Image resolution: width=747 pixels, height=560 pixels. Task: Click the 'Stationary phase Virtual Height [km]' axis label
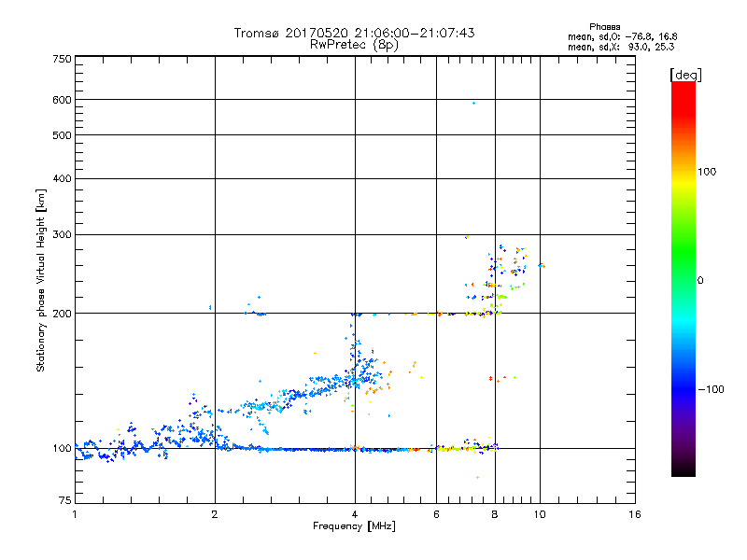pyautogui.click(x=40, y=281)
